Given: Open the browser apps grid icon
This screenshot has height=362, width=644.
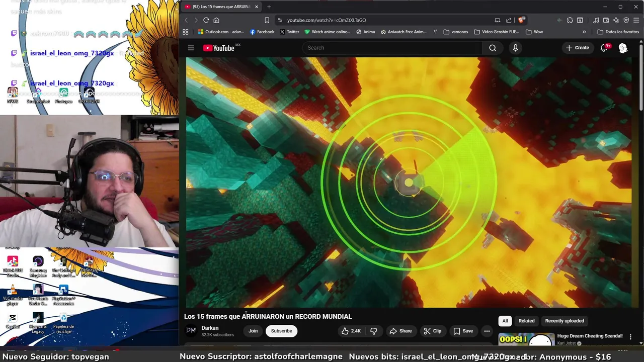Looking at the screenshot, I should pos(185,32).
